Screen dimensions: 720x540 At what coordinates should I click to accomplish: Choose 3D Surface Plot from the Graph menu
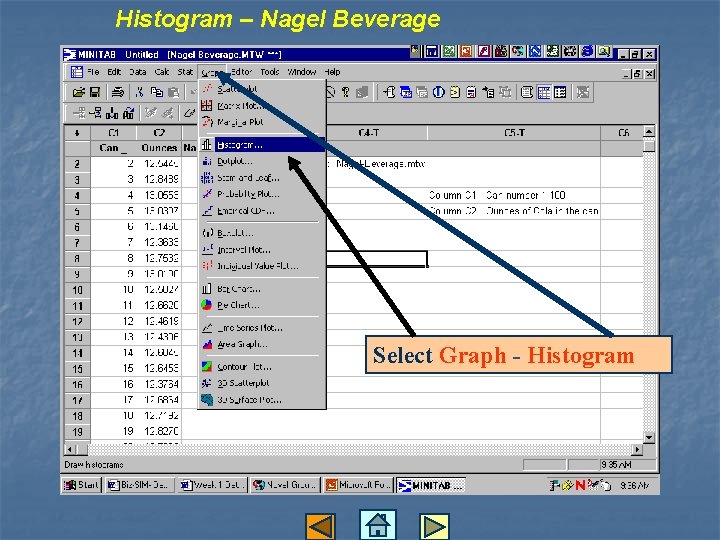[x=262, y=400]
